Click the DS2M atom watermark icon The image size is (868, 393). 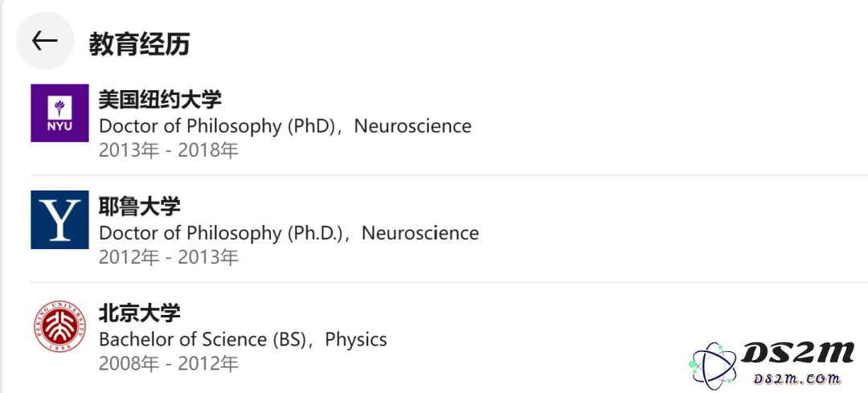pos(713,364)
